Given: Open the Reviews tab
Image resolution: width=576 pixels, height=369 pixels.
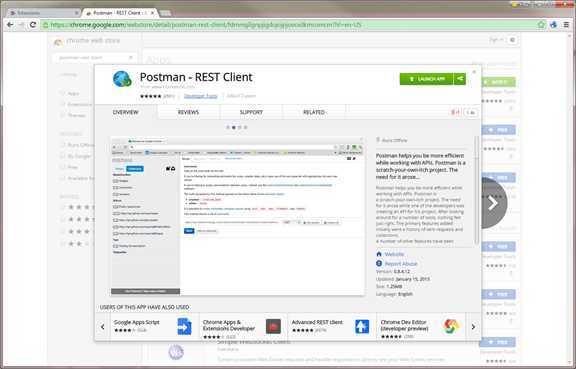Looking at the screenshot, I should (x=188, y=112).
